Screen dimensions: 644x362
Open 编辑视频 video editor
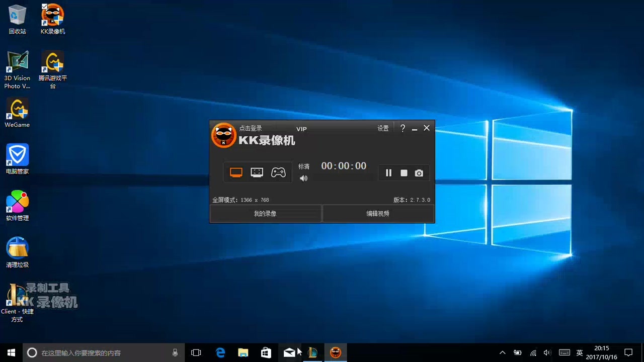tap(378, 214)
